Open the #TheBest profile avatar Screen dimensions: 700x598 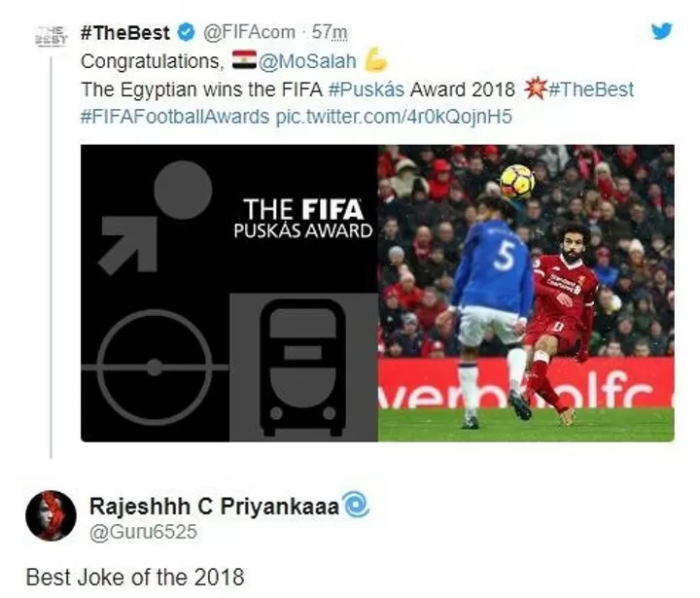(x=51, y=36)
